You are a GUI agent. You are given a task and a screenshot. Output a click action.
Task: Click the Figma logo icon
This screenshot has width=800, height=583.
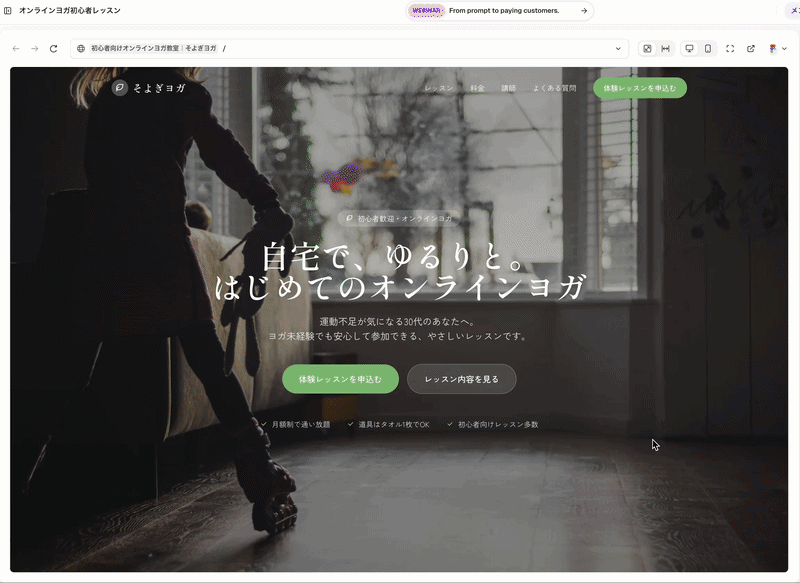click(773, 48)
